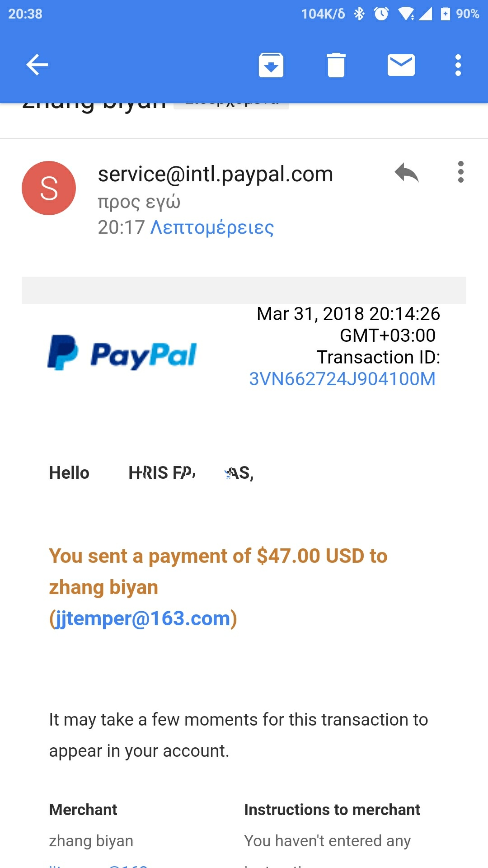Tap the sender avatar S
The width and height of the screenshot is (488, 868).
click(x=49, y=188)
